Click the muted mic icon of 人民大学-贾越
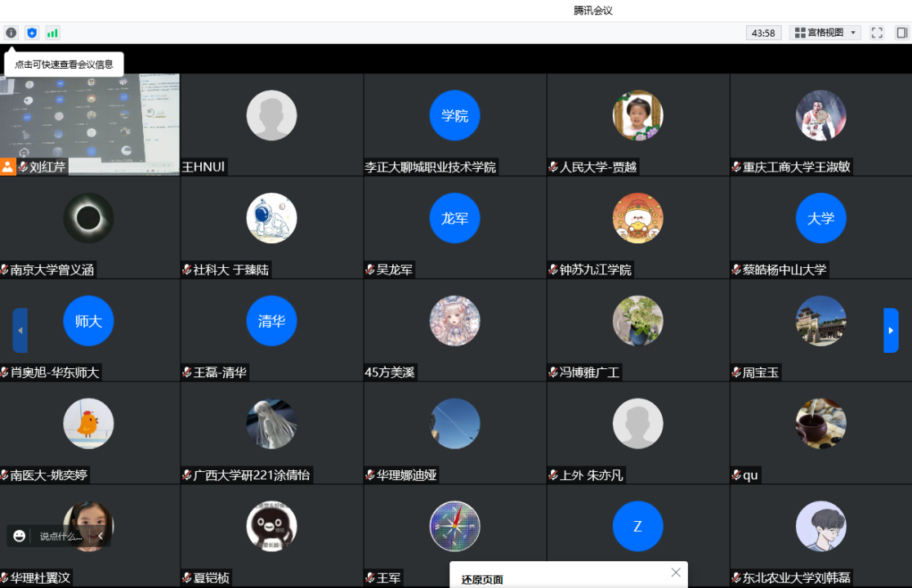Image resolution: width=912 pixels, height=588 pixels. pyautogui.click(x=553, y=167)
